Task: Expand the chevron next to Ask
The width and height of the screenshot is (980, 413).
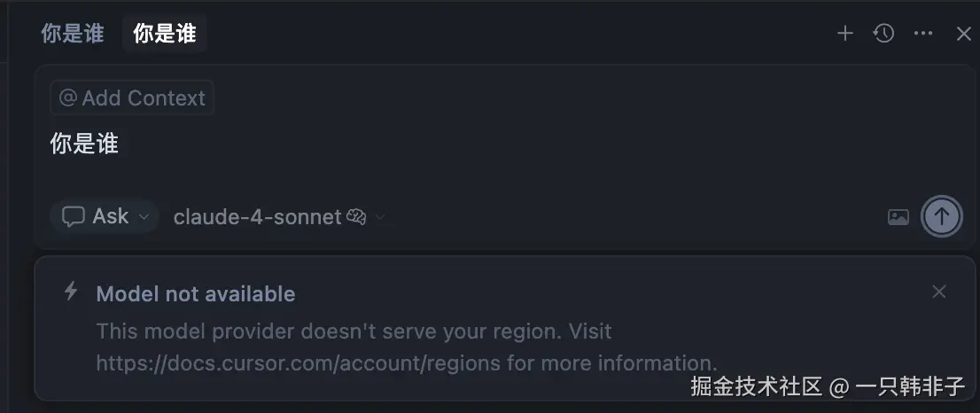Action: [x=144, y=217]
